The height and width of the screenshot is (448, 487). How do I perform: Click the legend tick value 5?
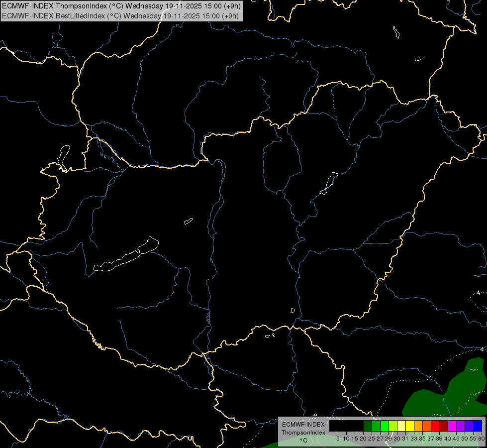coord(338,439)
